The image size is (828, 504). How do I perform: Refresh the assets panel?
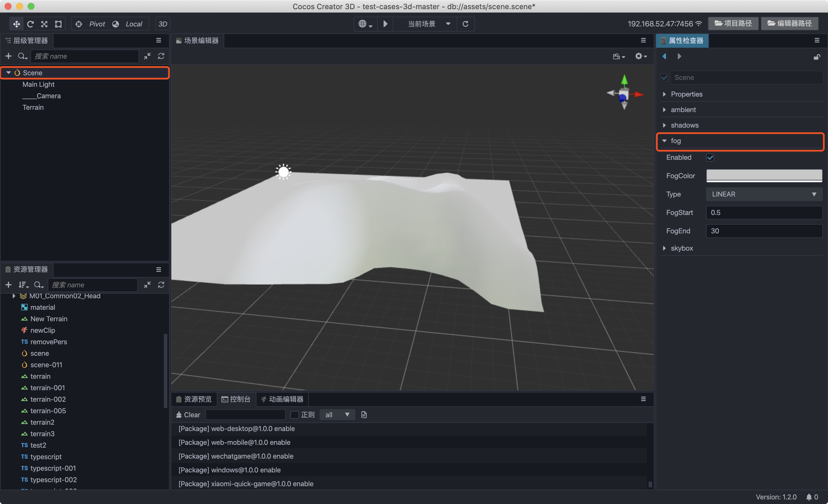pyautogui.click(x=161, y=285)
